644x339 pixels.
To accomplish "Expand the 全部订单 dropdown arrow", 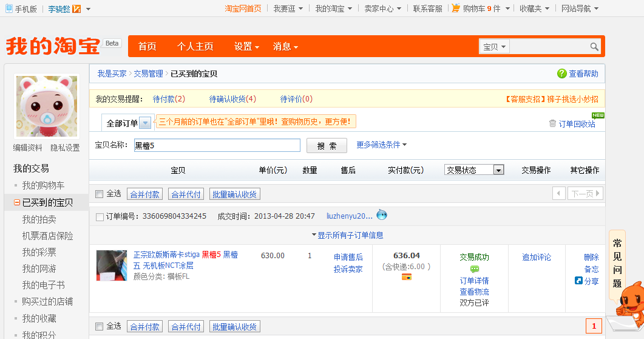I will coord(145,123).
